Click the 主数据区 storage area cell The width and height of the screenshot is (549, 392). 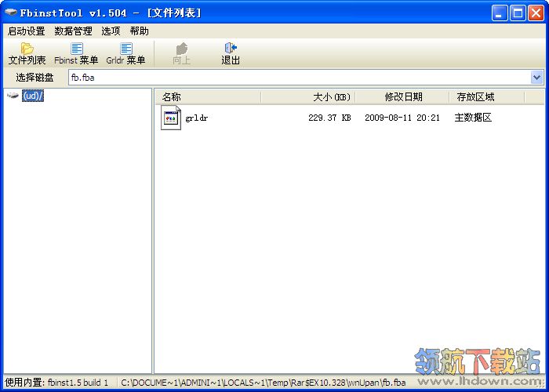pos(473,118)
